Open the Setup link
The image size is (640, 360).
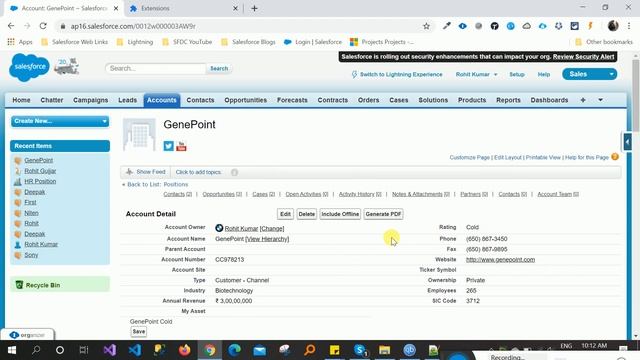517,74
